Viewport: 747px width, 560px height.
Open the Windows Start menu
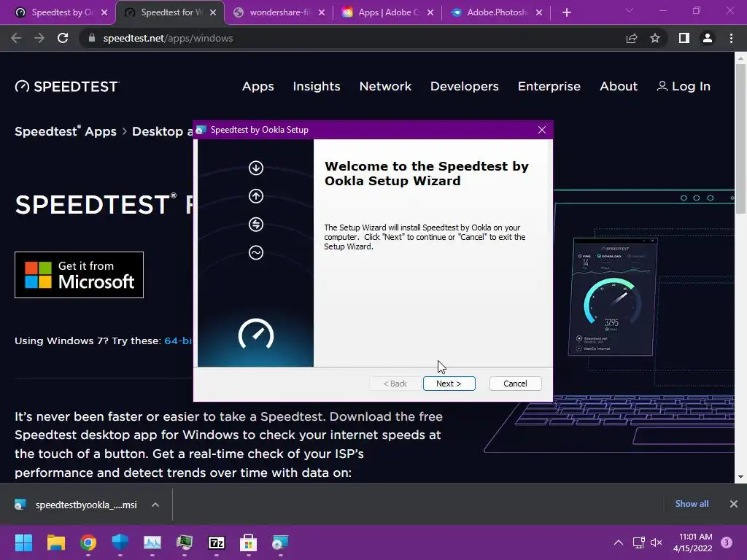[23, 542]
